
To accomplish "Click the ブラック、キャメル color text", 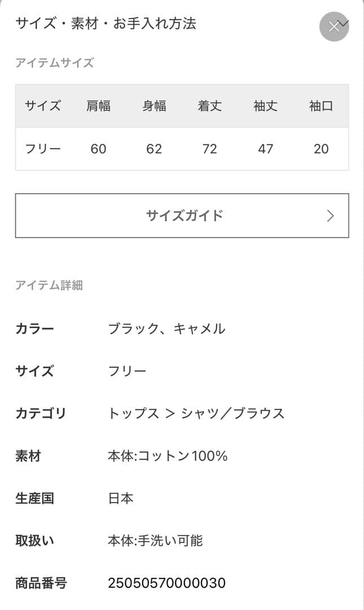I will point(166,329).
